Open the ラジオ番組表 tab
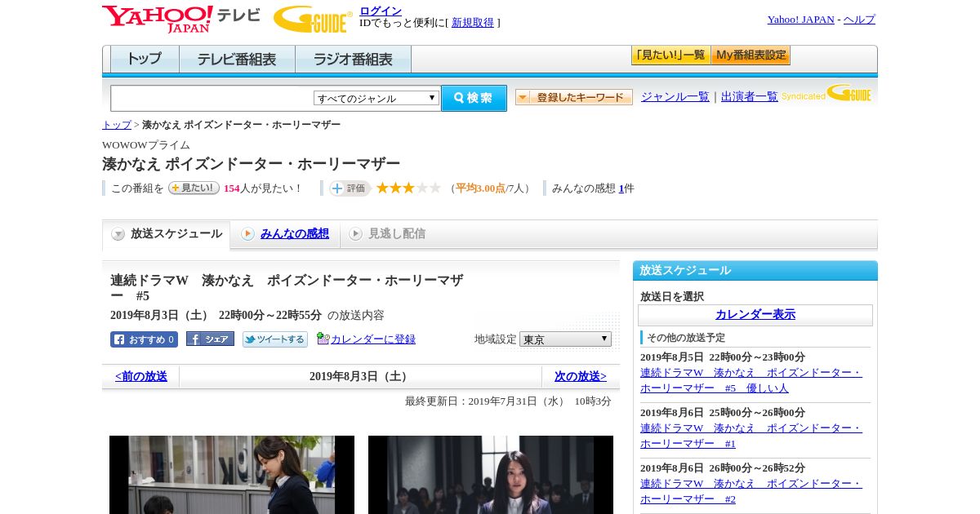Screen dimensions: 980x514 pyautogui.click(x=353, y=60)
